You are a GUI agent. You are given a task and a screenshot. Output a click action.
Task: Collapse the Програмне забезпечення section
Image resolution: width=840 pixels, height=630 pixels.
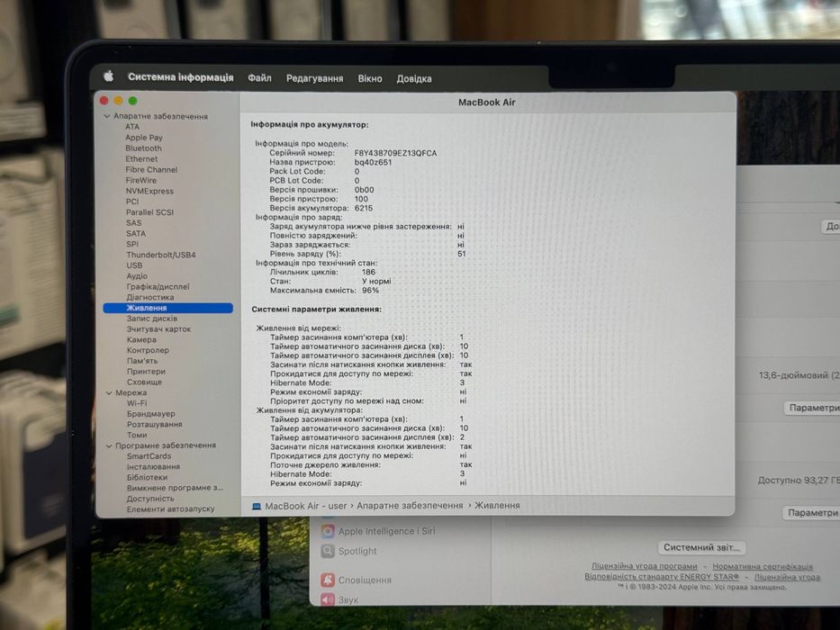pos(109,445)
